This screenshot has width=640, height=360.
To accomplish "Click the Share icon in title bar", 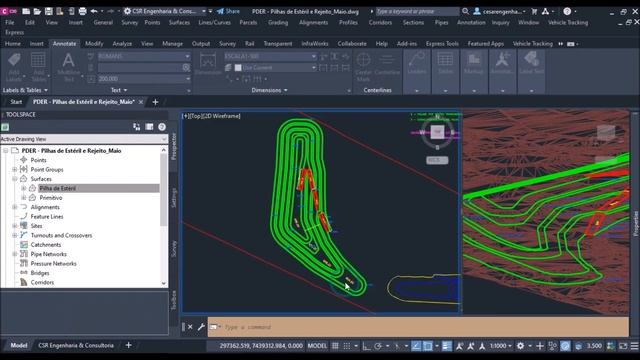I will click(x=228, y=11).
